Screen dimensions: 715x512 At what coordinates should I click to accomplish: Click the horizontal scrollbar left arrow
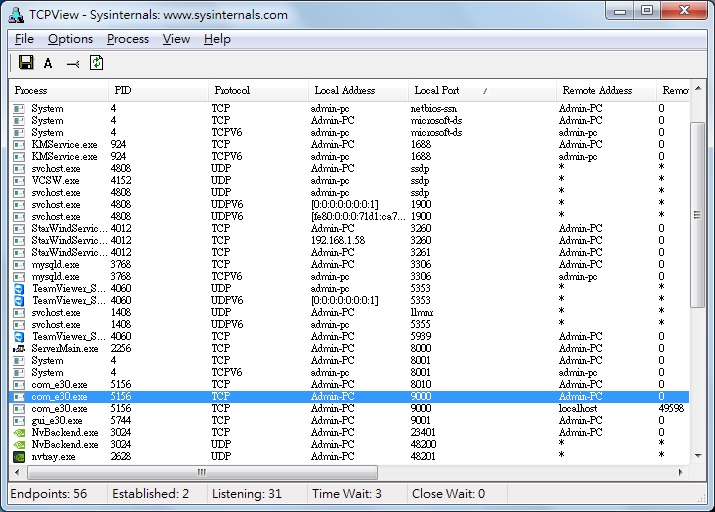(17, 472)
